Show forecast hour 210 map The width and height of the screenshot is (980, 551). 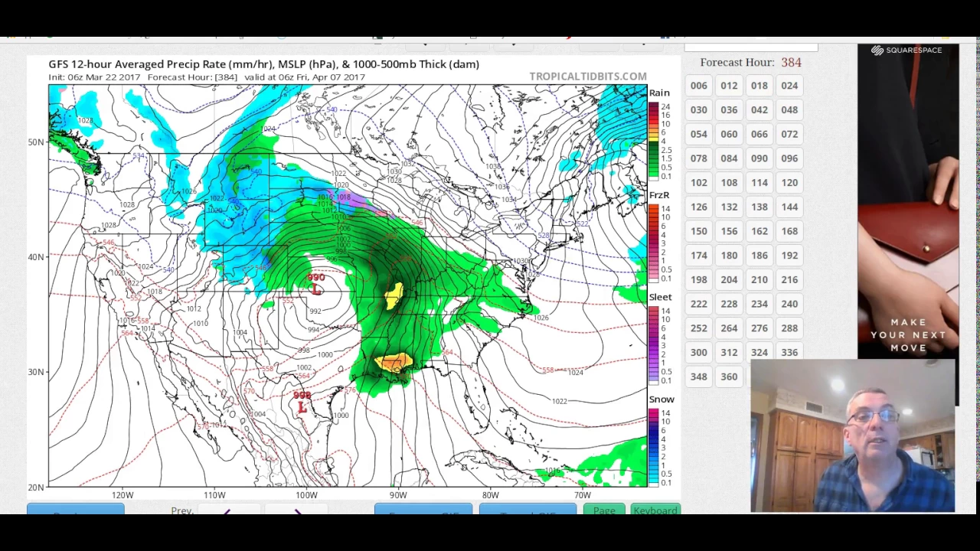[x=759, y=280]
